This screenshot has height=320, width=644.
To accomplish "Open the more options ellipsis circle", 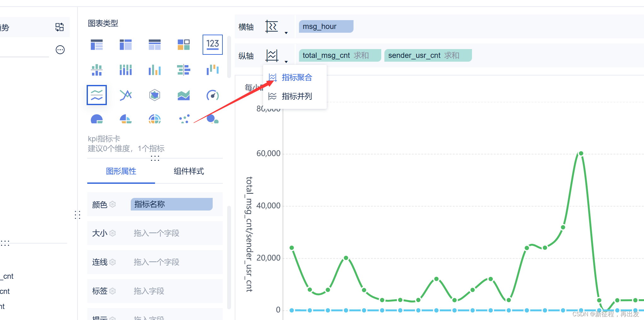I will click(60, 50).
